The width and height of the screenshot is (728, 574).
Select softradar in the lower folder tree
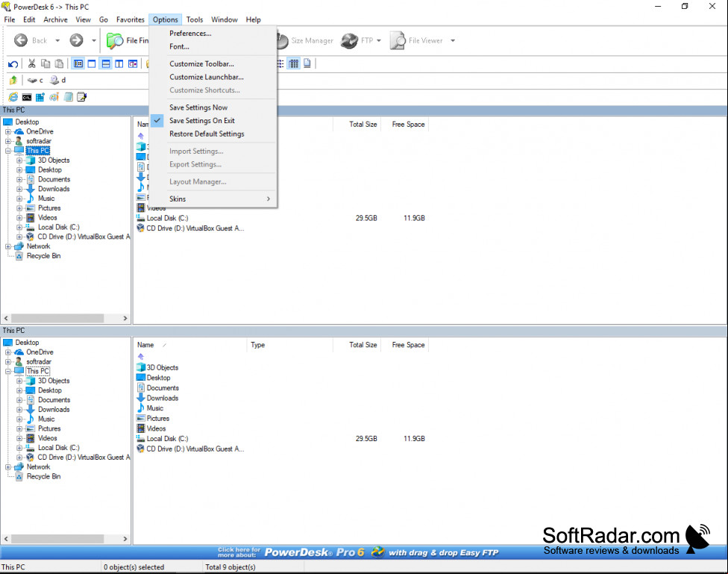(39, 361)
